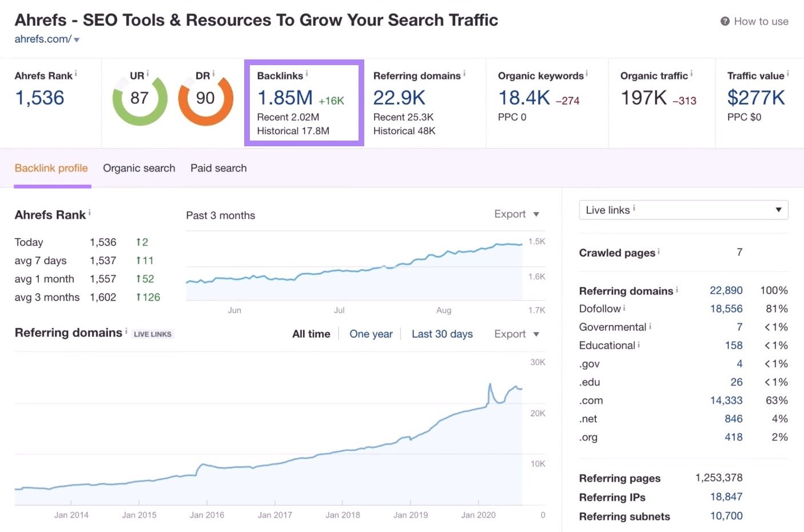Click the info icon next to Ahrefs Rank header
This screenshot has height=532, width=804.
click(76, 74)
